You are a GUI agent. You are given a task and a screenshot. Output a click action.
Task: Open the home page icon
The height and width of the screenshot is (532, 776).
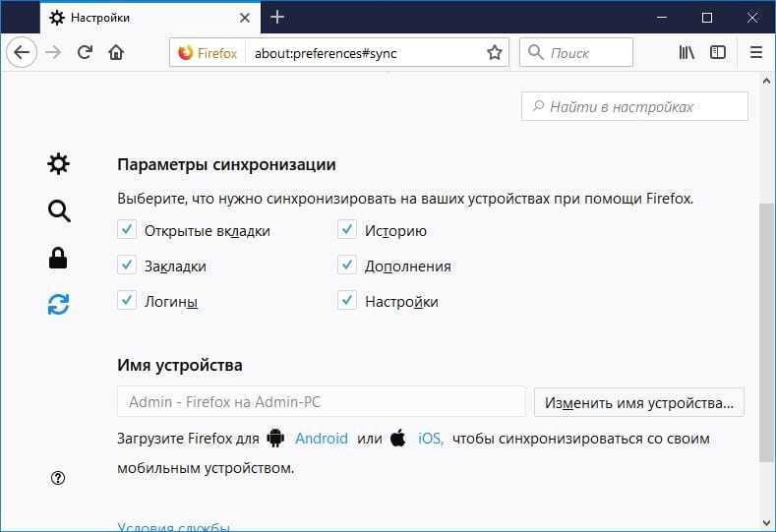pyautogui.click(x=116, y=52)
